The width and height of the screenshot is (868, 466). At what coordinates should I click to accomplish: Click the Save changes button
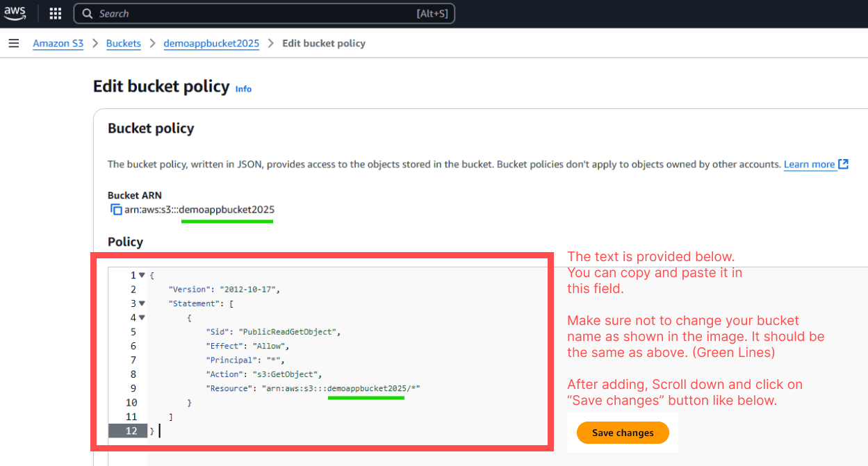pos(622,432)
